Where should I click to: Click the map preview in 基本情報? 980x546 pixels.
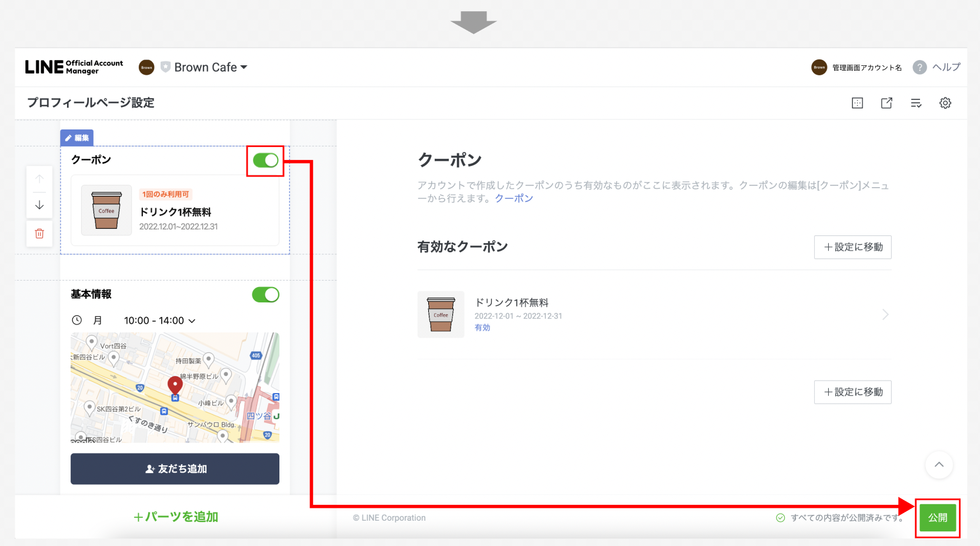[175, 387]
